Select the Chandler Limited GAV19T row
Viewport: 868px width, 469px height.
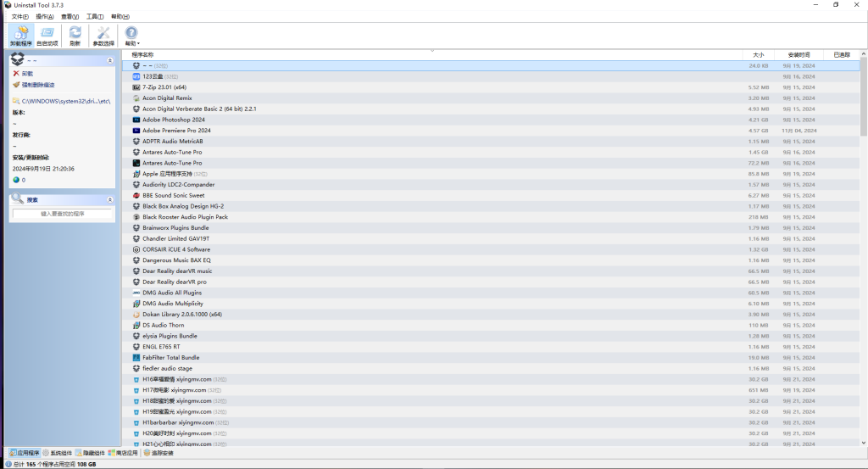tap(491, 238)
